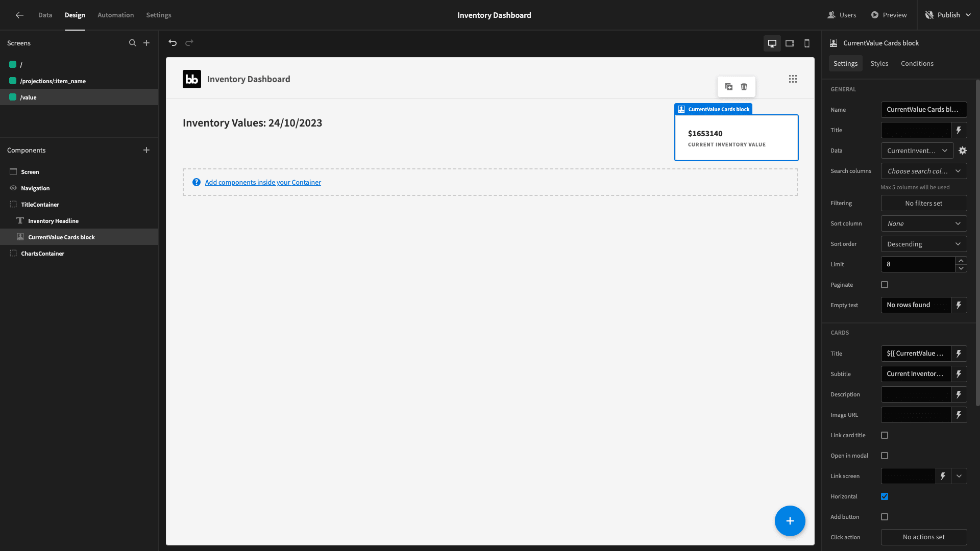Open the app grid menu icon
This screenshot has height=551, width=980.
(x=793, y=79)
